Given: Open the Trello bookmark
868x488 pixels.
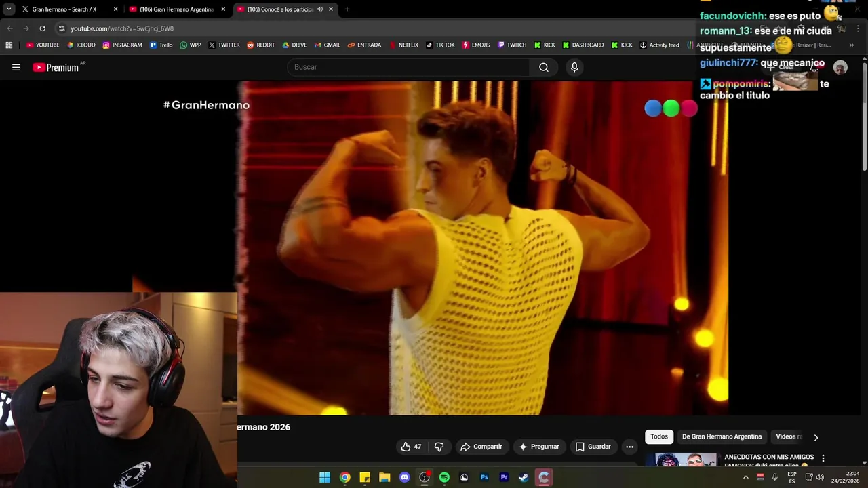Looking at the screenshot, I should [x=161, y=45].
